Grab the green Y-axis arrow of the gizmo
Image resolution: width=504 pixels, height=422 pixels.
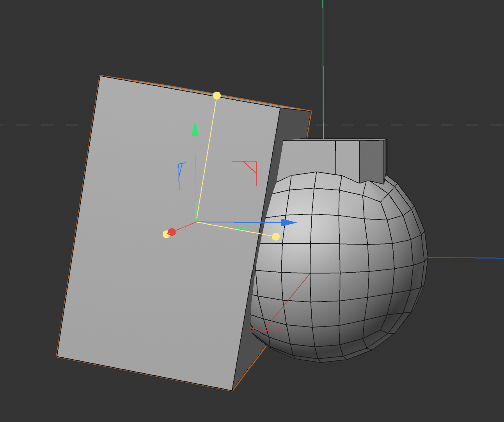pyautogui.click(x=195, y=129)
